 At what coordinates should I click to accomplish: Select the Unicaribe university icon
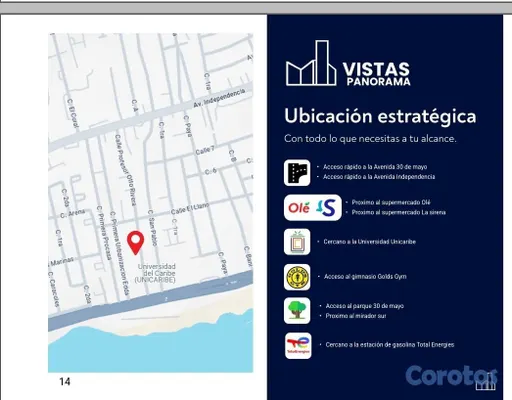click(x=297, y=242)
